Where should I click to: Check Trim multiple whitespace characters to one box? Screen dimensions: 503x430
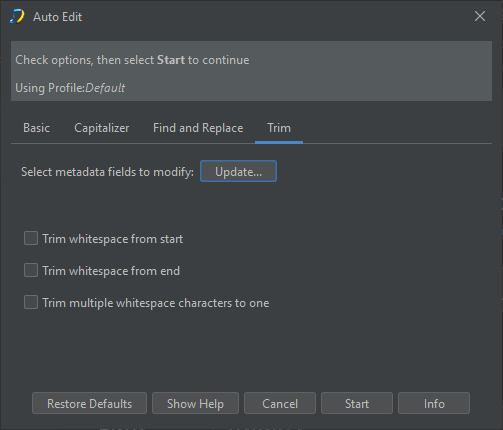click(31, 302)
